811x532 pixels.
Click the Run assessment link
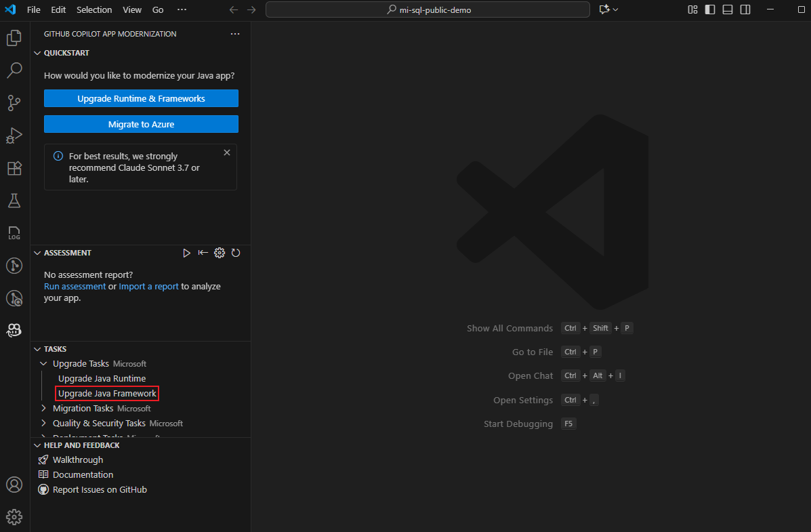tap(75, 286)
